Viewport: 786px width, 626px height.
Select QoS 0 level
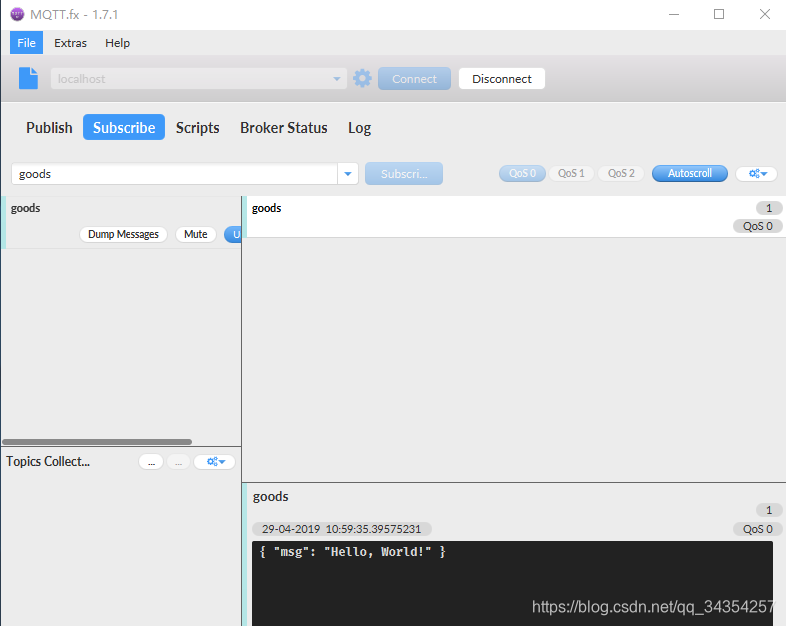522,173
